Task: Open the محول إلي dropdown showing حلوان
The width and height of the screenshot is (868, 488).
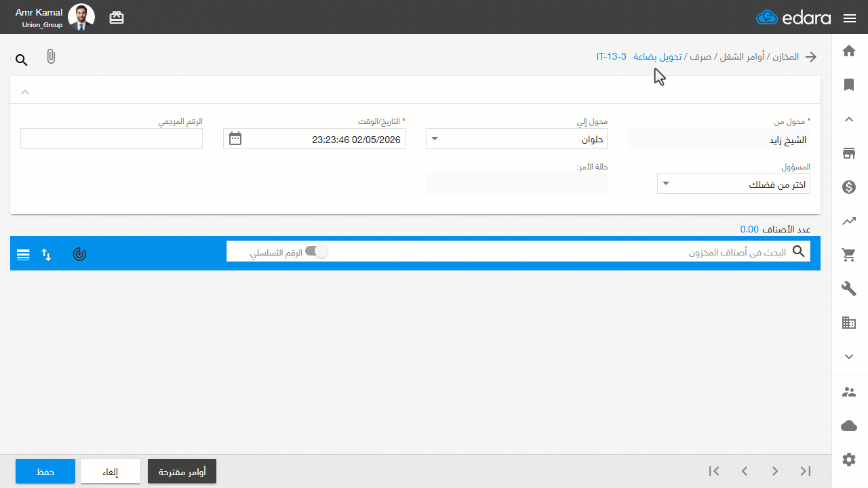Action: point(517,139)
